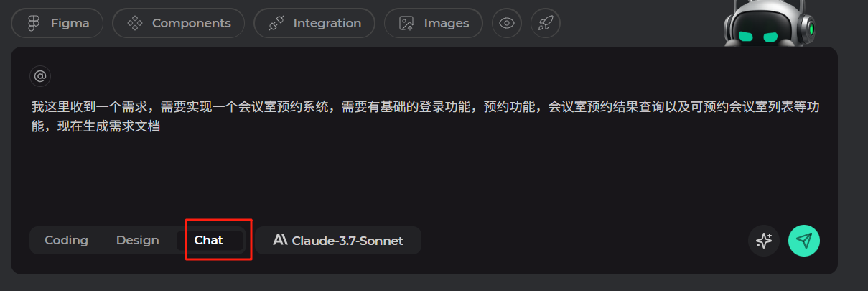This screenshot has width=868, height=291.
Task: Click the rocket deploy icon
Action: [x=546, y=23]
